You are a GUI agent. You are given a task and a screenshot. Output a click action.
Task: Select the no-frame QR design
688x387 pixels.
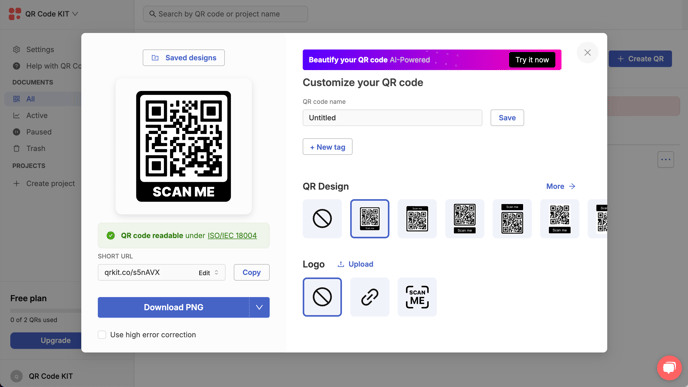[x=322, y=219]
